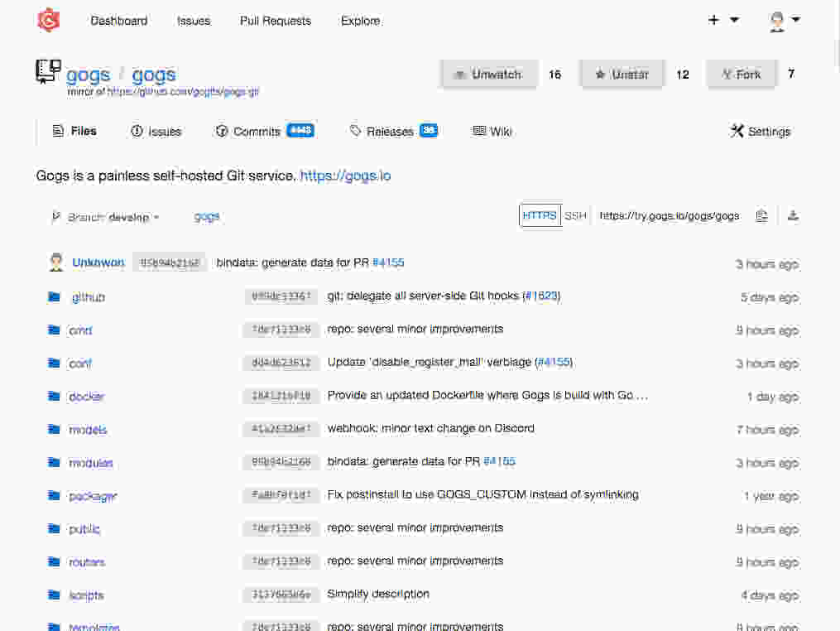840x631 pixels.
Task: Switch to the Commits tab
Action: coord(265,132)
